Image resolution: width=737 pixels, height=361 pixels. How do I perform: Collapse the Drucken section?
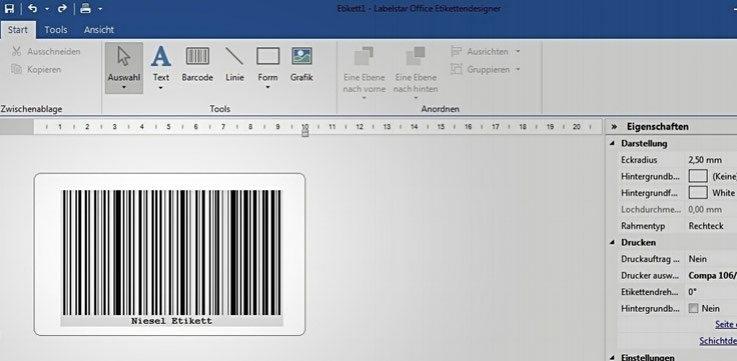pos(612,243)
